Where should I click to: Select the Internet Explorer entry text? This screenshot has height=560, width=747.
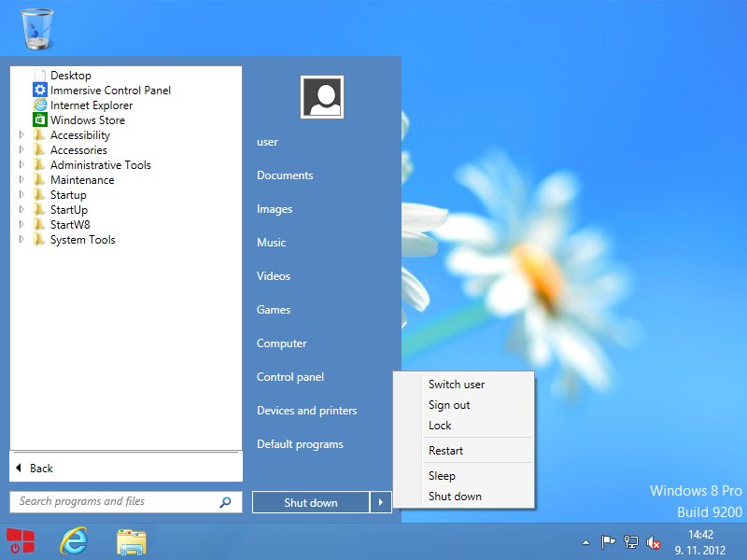point(92,105)
